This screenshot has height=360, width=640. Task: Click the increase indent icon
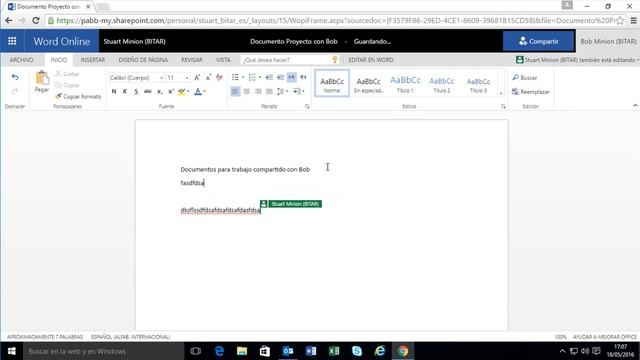coord(280,77)
